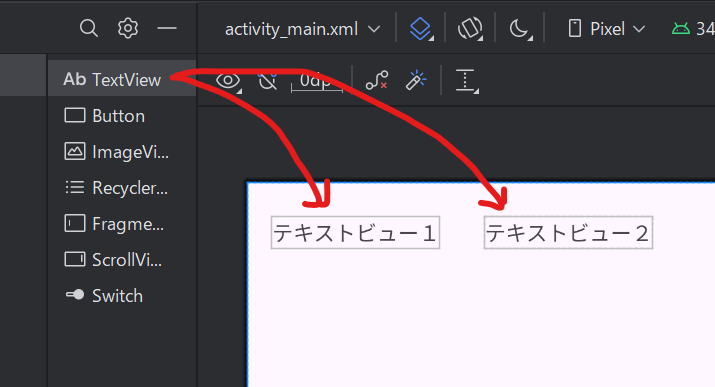
Task: Click Ab icon next to TextView
Action: pyautogui.click(x=74, y=79)
